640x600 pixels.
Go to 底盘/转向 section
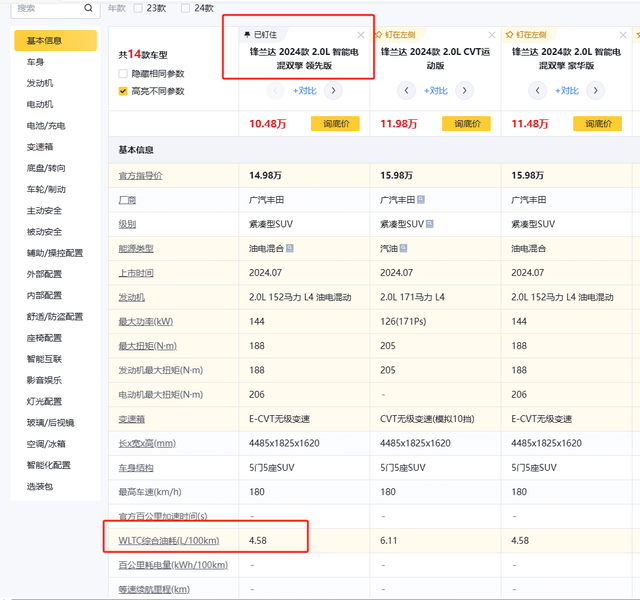pyautogui.click(x=46, y=168)
